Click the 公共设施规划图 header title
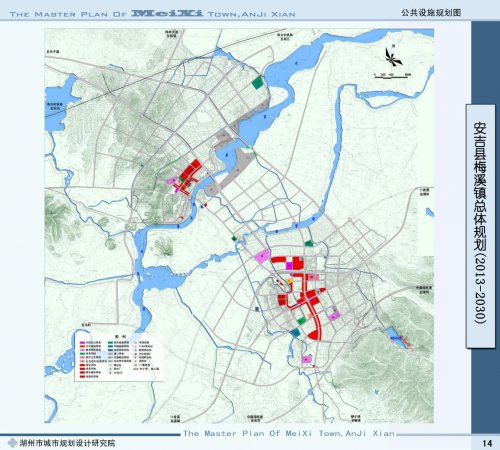The width and height of the screenshot is (500, 450). [431, 12]
